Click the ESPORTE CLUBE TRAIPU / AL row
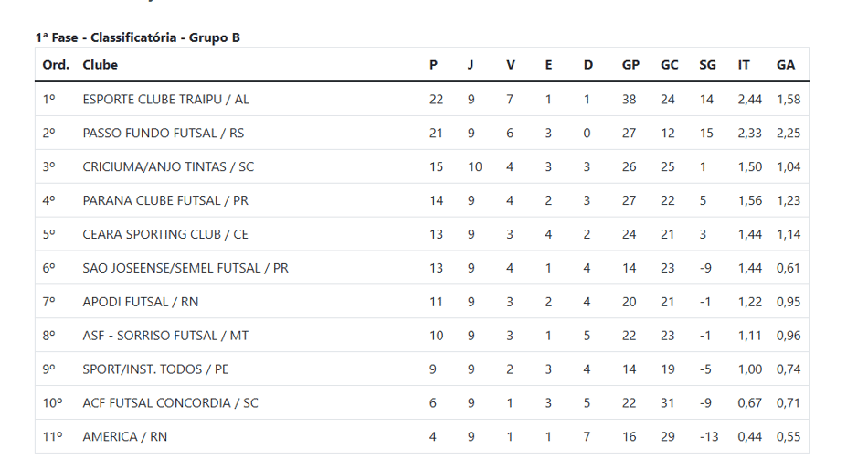The height and width of the screenshot is (460, 868). (x=422, y=99)
